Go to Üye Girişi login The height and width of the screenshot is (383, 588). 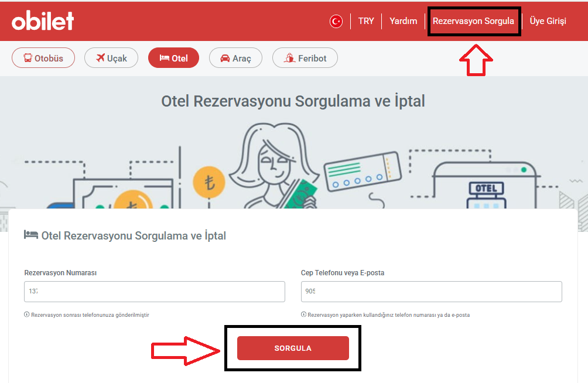[x=548, y=21]
